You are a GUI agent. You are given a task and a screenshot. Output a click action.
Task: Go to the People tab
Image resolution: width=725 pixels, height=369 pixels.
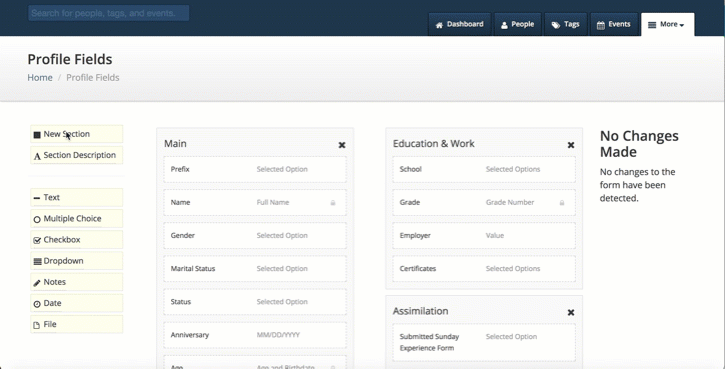pos(517,24)
